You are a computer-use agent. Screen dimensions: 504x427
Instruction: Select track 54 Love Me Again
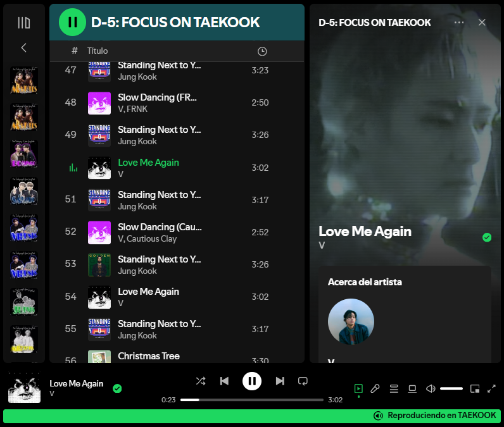[x=177, y=297]
